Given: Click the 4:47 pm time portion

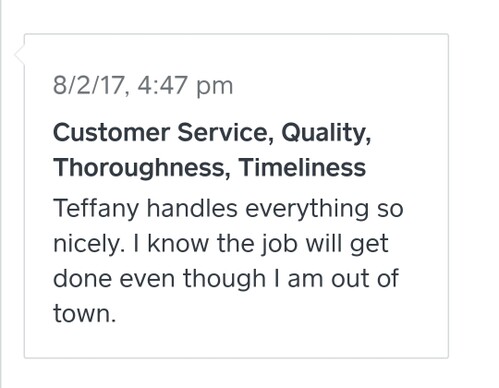Looking at the screenshot, I should point(185,86).
